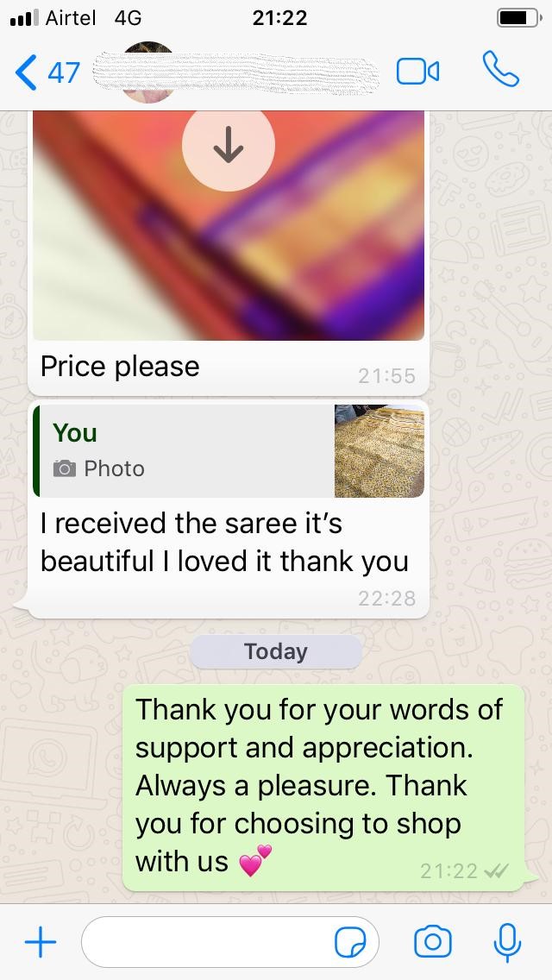The image size is (552, 980).
Task: Open the attachment plus menu
Action: click(41, 942)
